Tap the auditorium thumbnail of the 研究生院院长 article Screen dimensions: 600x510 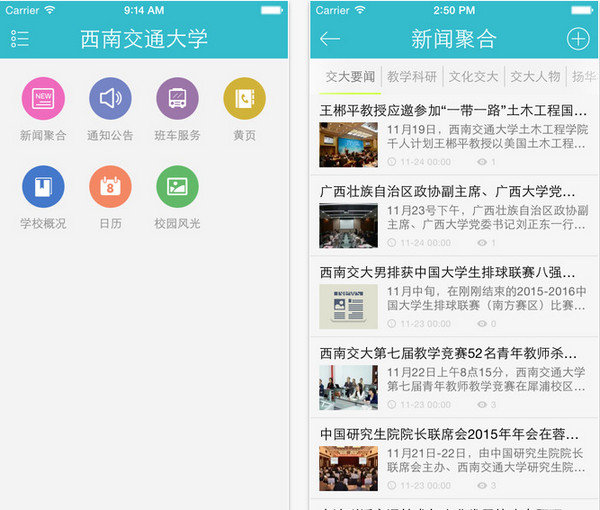349,468
